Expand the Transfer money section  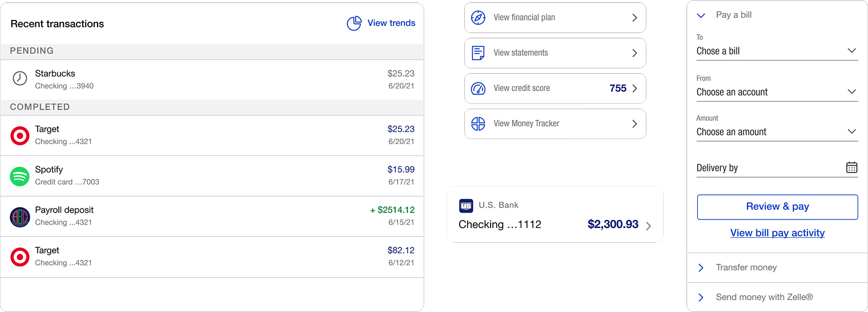pyautogui.click(x=777, y=267)
